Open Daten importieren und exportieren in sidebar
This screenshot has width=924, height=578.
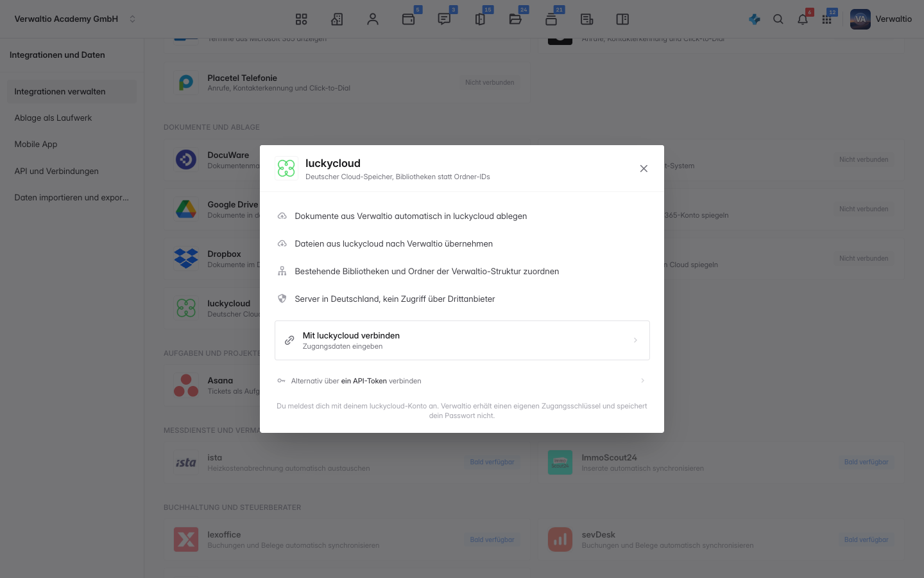pos(72,198)
